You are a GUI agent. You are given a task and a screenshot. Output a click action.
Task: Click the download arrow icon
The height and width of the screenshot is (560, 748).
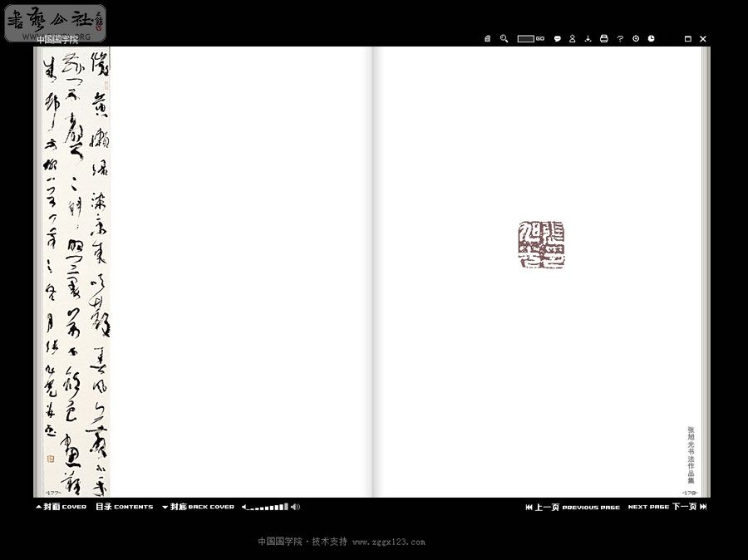pos(588,39)
